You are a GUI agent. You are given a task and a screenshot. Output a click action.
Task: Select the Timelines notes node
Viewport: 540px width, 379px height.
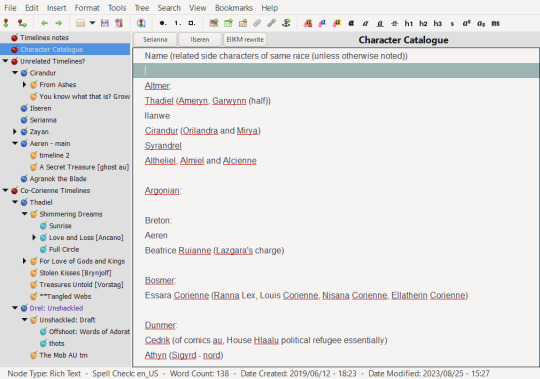coord(44,38)
